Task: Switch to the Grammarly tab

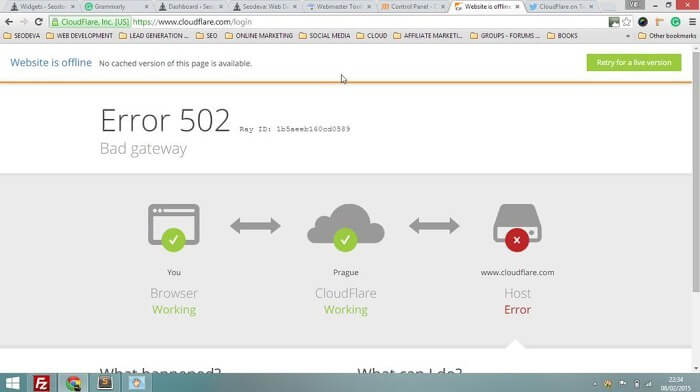Action: click(115, 7)
